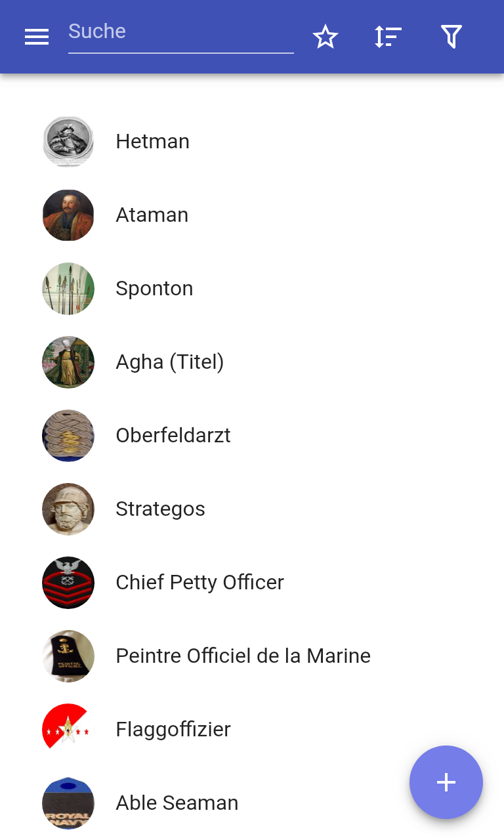Click Peintre Officiel de la Marine icon
The height and width of the screenshot is (840, 504).
[68, 656]
